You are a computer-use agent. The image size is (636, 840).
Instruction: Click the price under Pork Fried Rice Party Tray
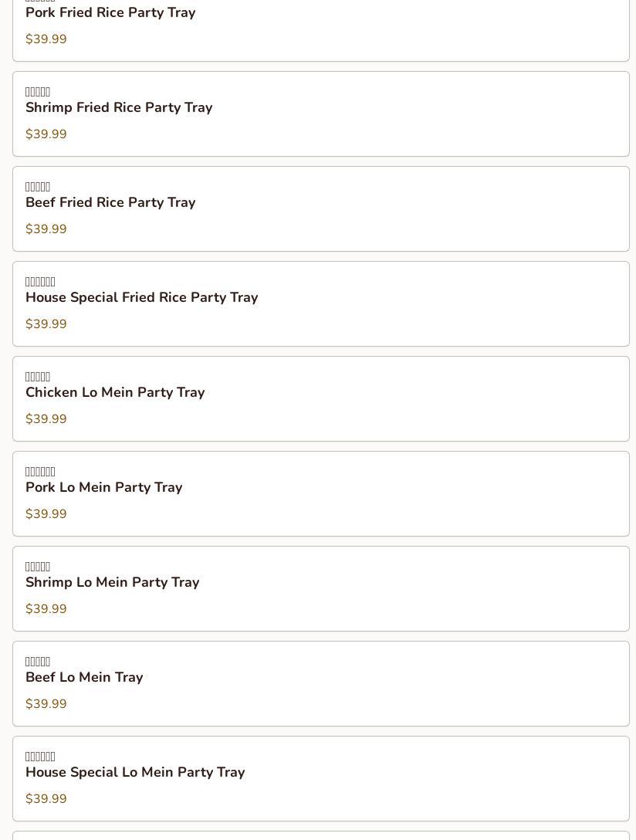coord(46,39)
